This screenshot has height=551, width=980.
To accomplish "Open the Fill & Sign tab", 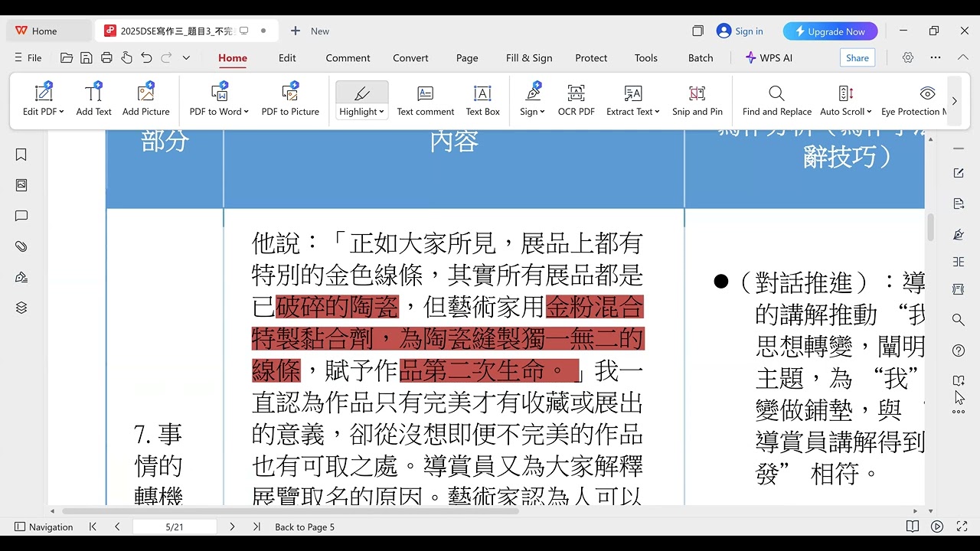I will pos(529,57).
